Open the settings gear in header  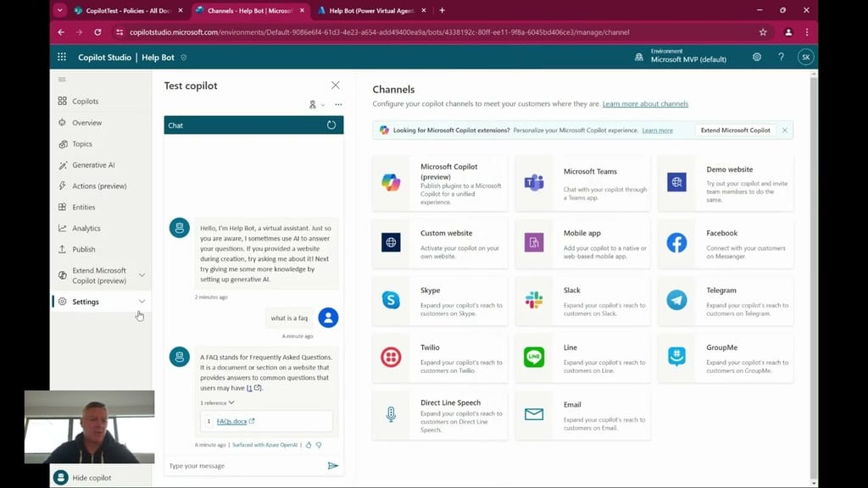coord(756,57)
